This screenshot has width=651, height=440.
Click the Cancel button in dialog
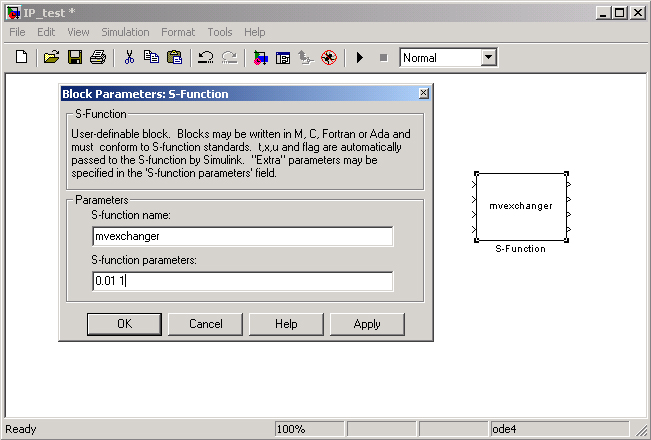pyautogui.click(x=206, y=324)
